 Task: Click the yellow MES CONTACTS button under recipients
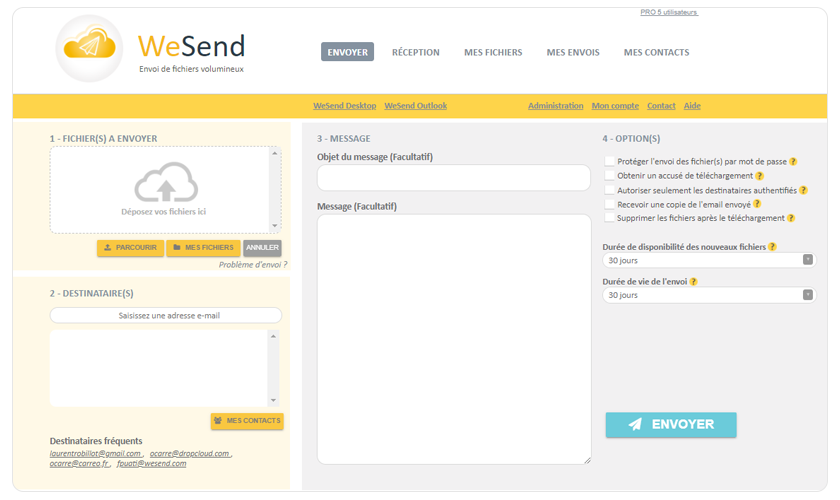(x=247, y=421)
